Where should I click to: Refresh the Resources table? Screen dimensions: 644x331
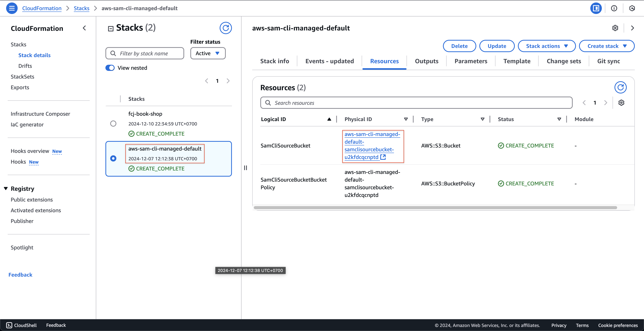[x=620, y=87]
